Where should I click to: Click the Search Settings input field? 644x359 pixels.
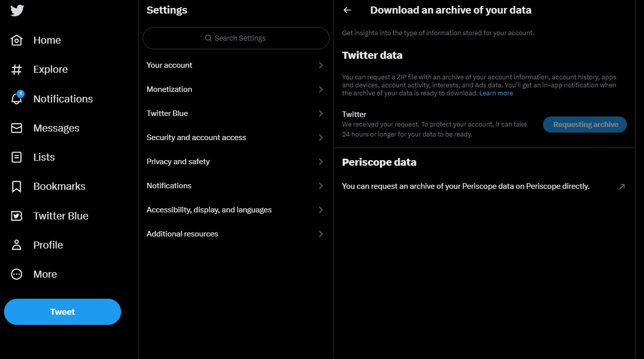pos(235,38)
